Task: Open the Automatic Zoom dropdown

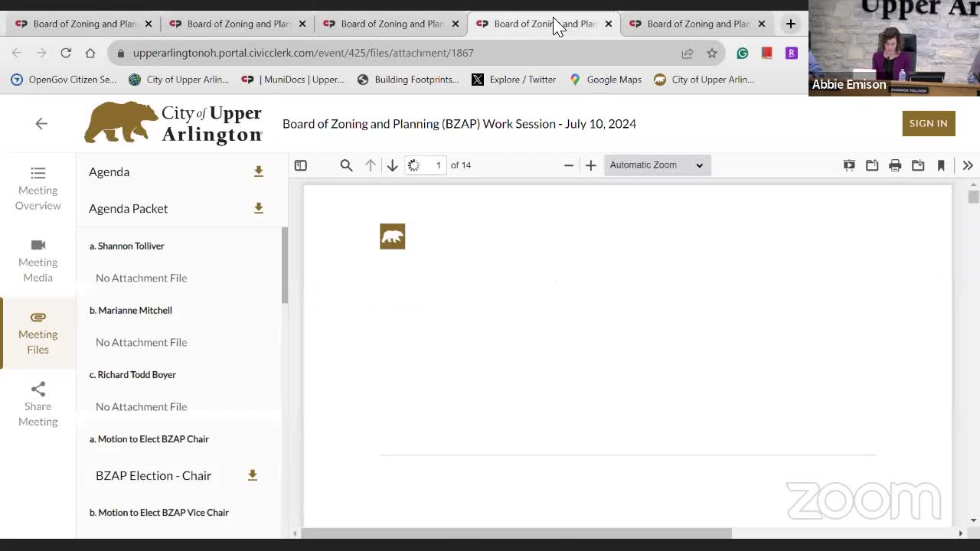Action: [x=656, y=165]
